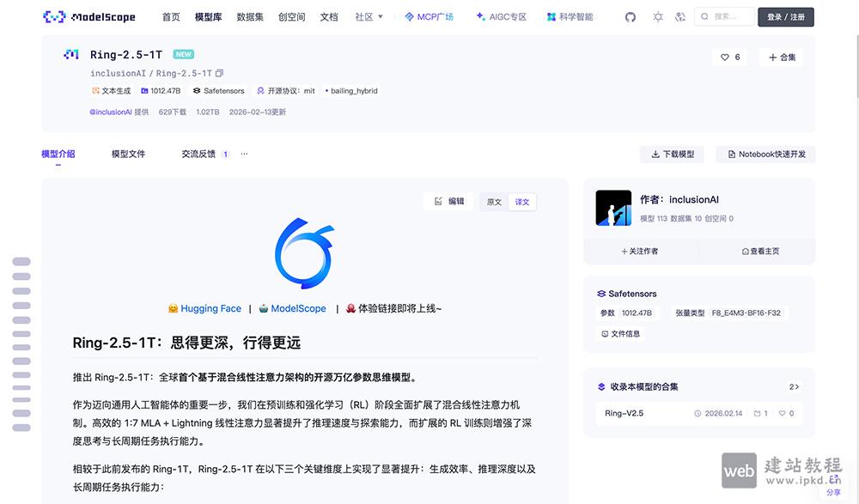Click the Safetensors badge on the model header
The image size is (859, 504).
tap(218, 90)
